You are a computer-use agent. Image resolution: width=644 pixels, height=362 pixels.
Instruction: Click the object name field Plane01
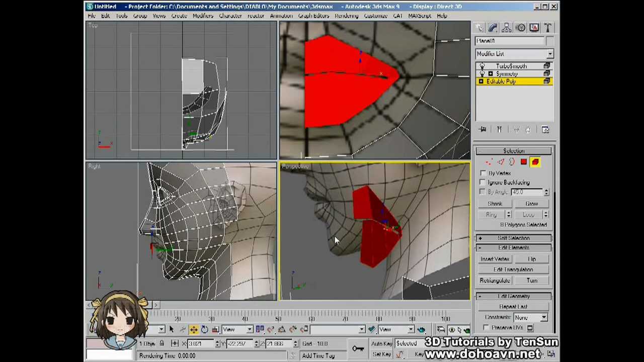pos(509,41)
